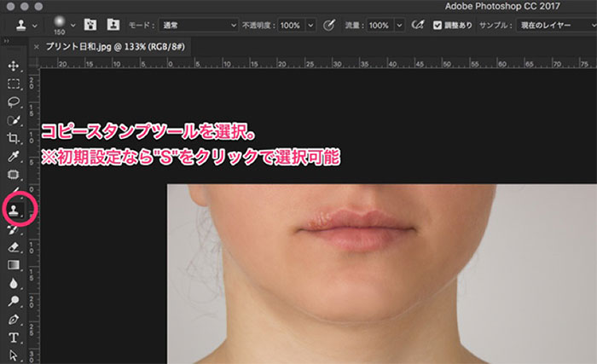Image resolution: width=597 pixels, height=364 pixels.
Task: Expand the toolbox double-arrow toggle
Action: pos(6,41)
